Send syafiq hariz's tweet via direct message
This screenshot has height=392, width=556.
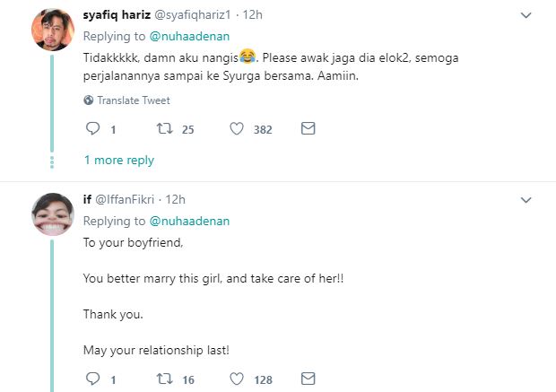pyautogui.click(x=308, y=129)
